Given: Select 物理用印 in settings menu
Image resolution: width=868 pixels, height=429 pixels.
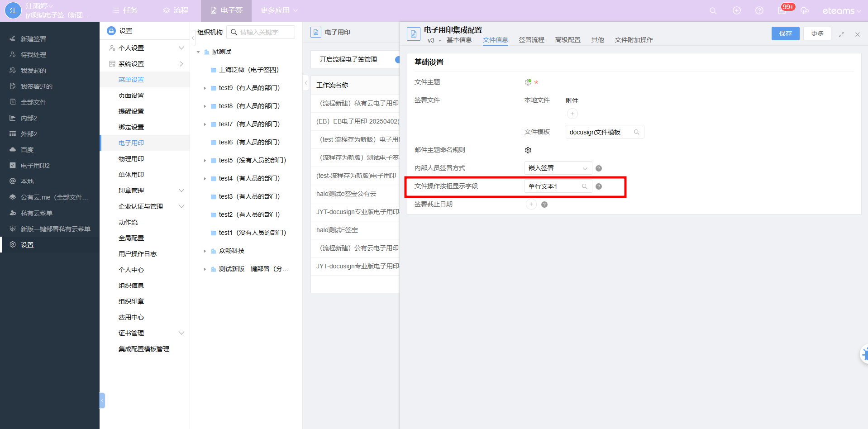Looking at the screenshot, I should pos(131,159).
